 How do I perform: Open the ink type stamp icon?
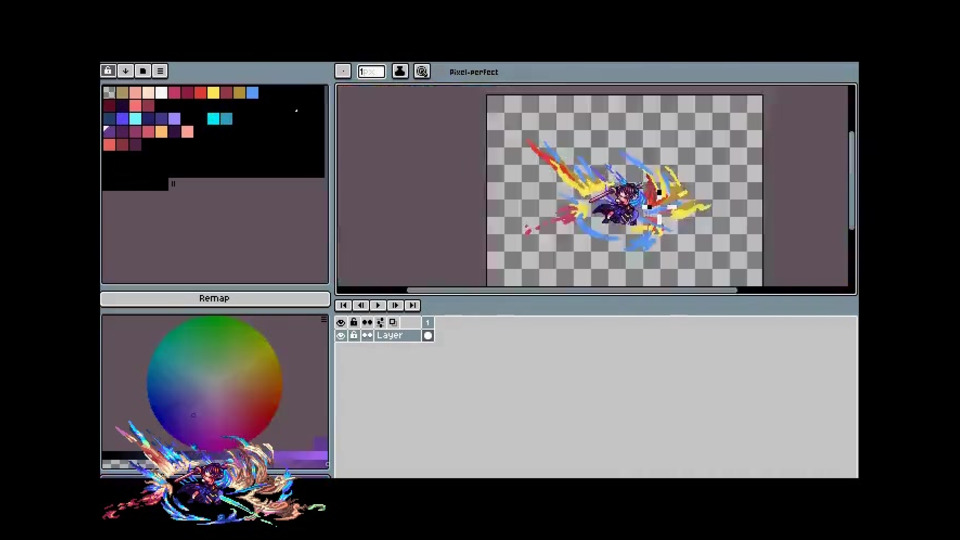click(400, 71)
